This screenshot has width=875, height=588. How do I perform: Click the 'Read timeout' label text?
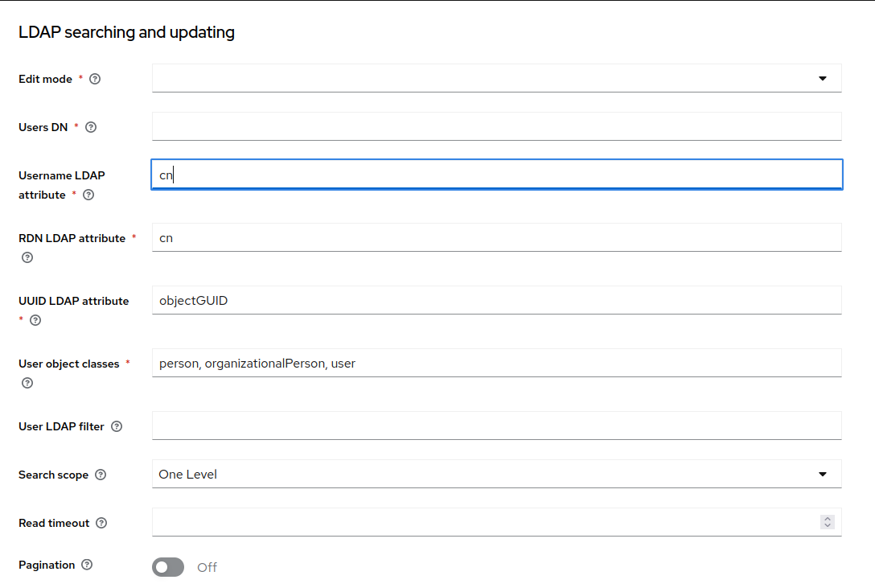[x=54, y=524]
